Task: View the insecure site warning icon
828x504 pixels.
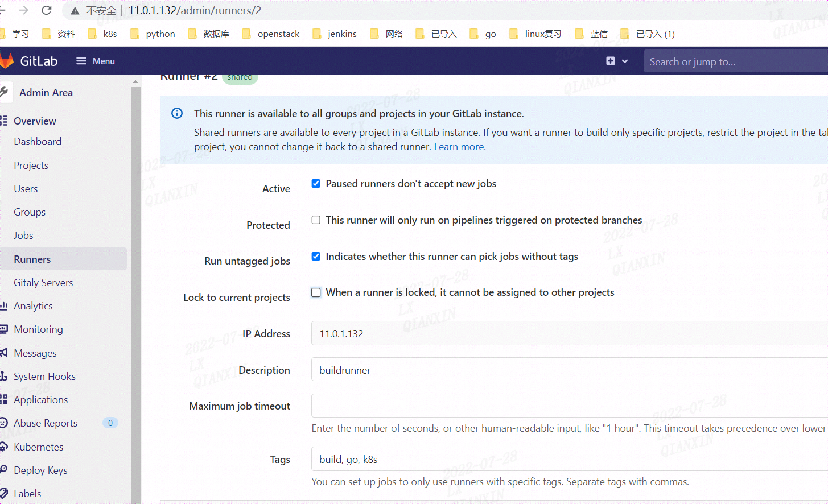Action: [x=75, y=11]
